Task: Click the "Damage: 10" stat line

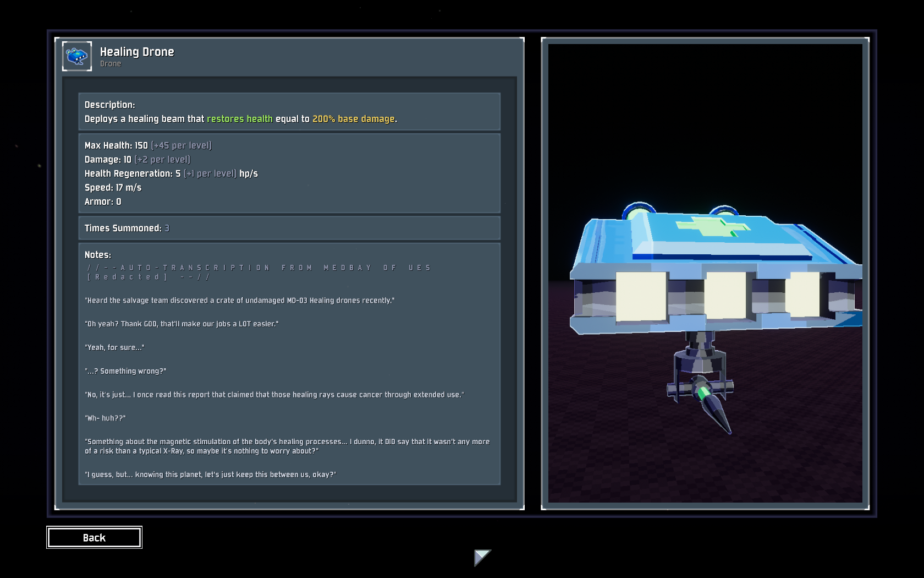Action: (x=137, y=160)
